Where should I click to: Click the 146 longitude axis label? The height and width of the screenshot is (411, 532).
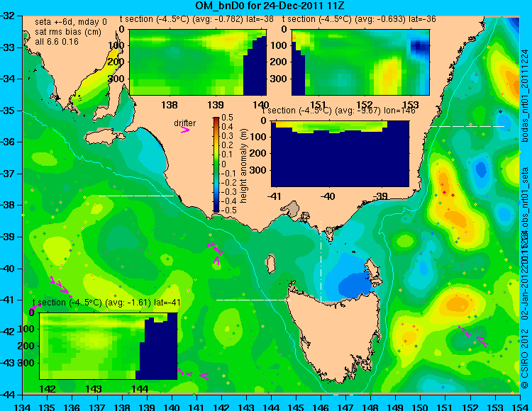tap(321, 406)
